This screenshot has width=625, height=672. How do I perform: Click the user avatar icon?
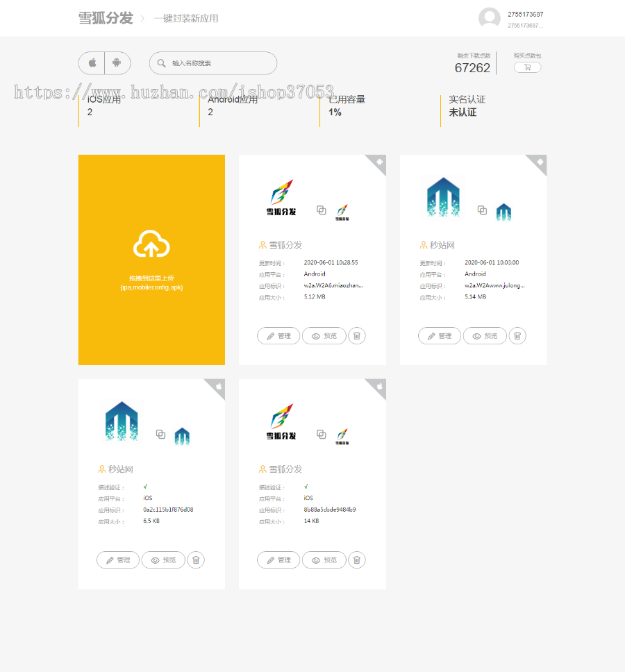490,19
